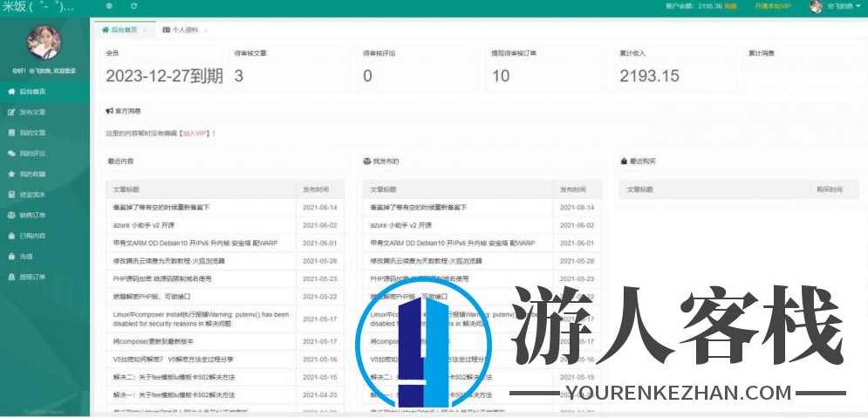
Task: Click the 待审核文章 count 3
Action: pyautogui.click(x=238, y=77)
